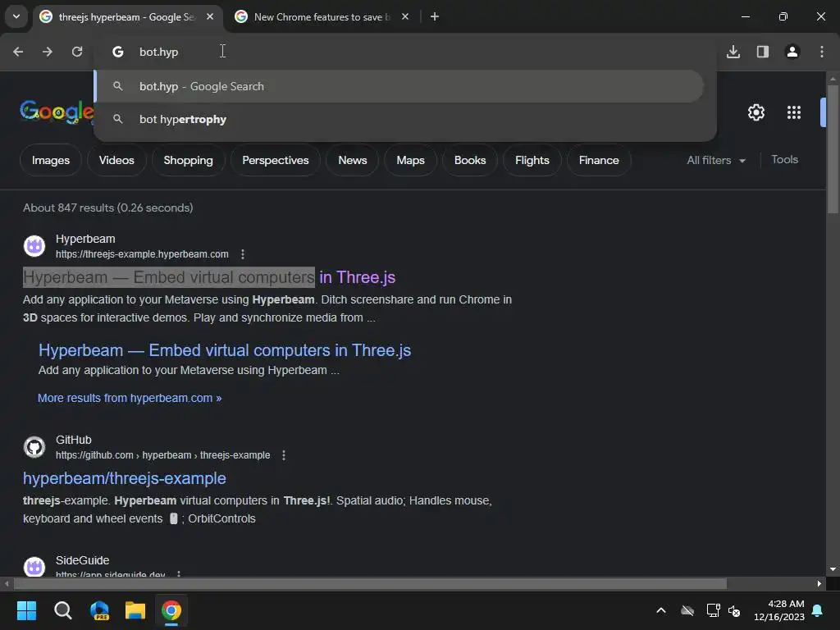Image resolution: width=840 pixels, height=630 pixels.
Task: Select 'bot.hyp - Google Search' suggestion
Action: click(x=399, y=86)
